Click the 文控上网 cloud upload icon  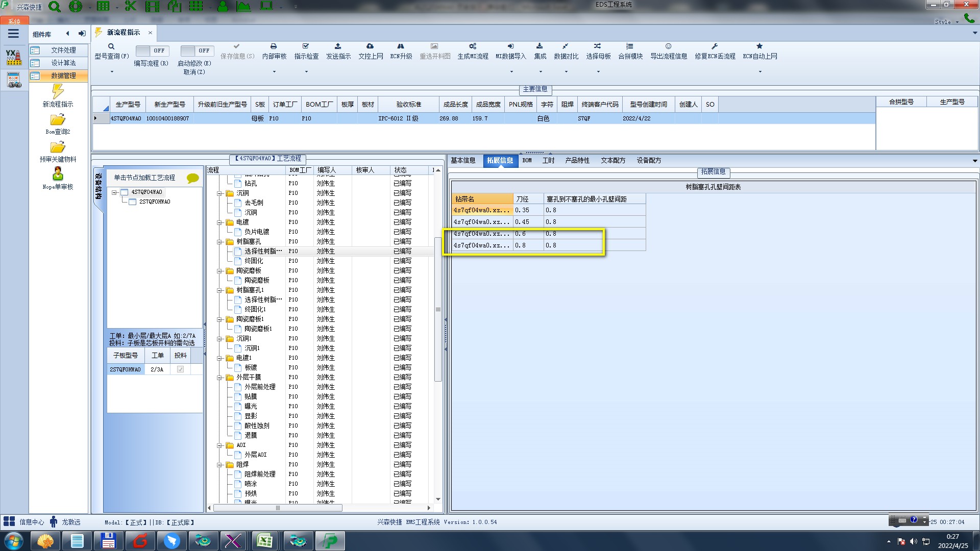370,46
